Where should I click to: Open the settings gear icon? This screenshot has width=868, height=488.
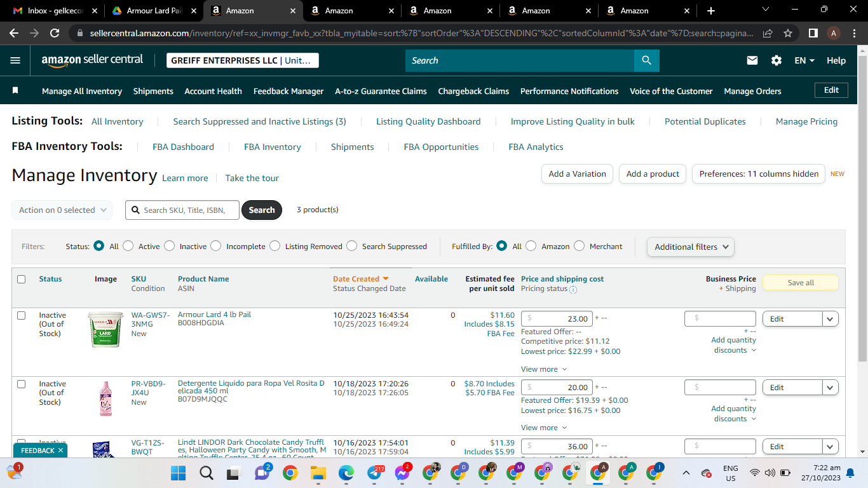pos(776,60)
